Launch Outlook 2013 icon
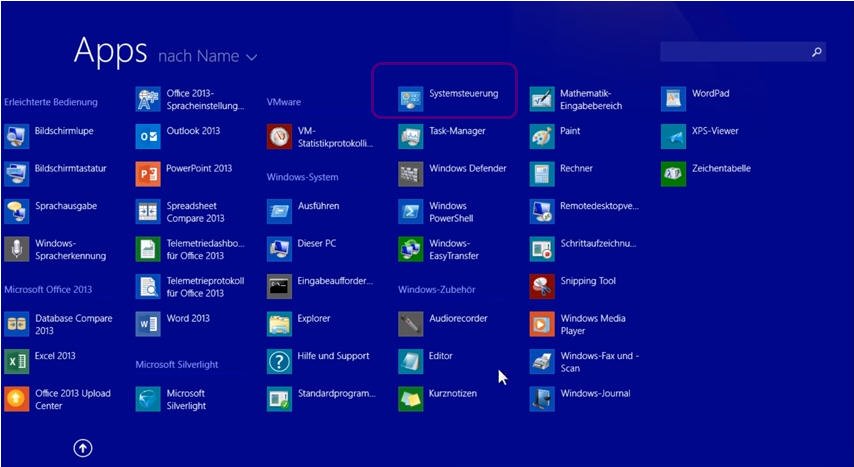The height and width of the screenshot is (467, 854). tap(148, 136)
